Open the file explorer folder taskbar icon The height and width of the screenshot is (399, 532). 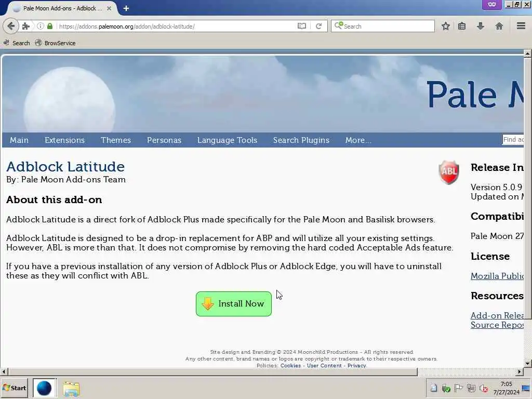71,389
